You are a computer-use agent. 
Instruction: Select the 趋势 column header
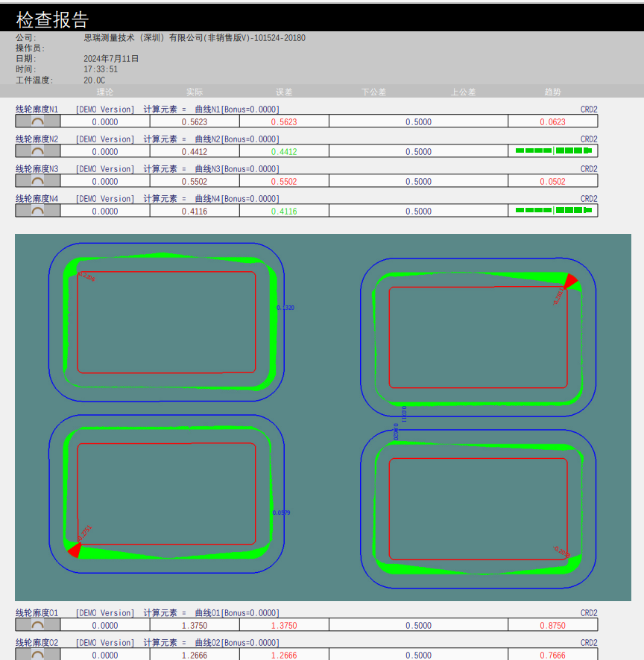(x=552, y=92)
